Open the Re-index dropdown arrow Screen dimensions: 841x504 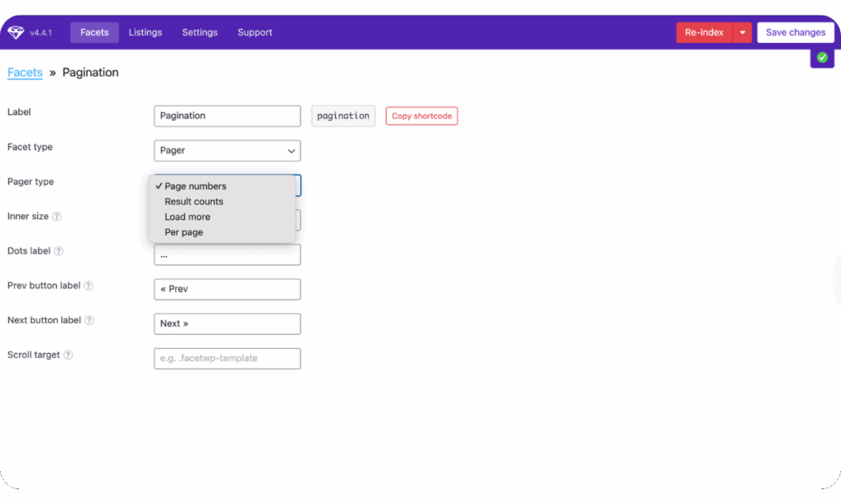click(x=742, y=32)
